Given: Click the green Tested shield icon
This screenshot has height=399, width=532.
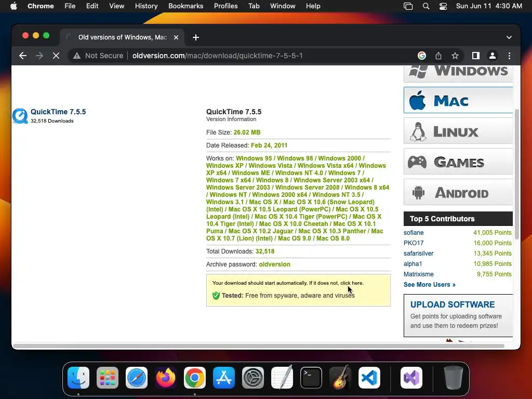Looking at the screenshot, I should pos(216,296).
